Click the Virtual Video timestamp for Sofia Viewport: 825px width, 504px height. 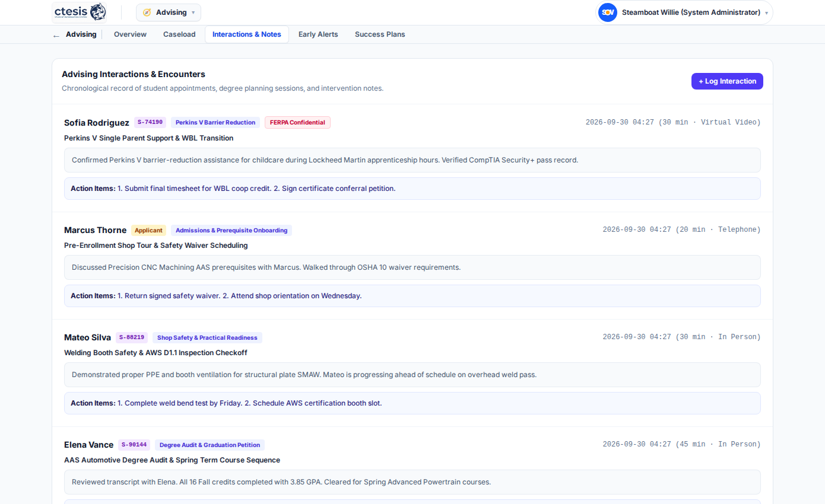point(673,122)
